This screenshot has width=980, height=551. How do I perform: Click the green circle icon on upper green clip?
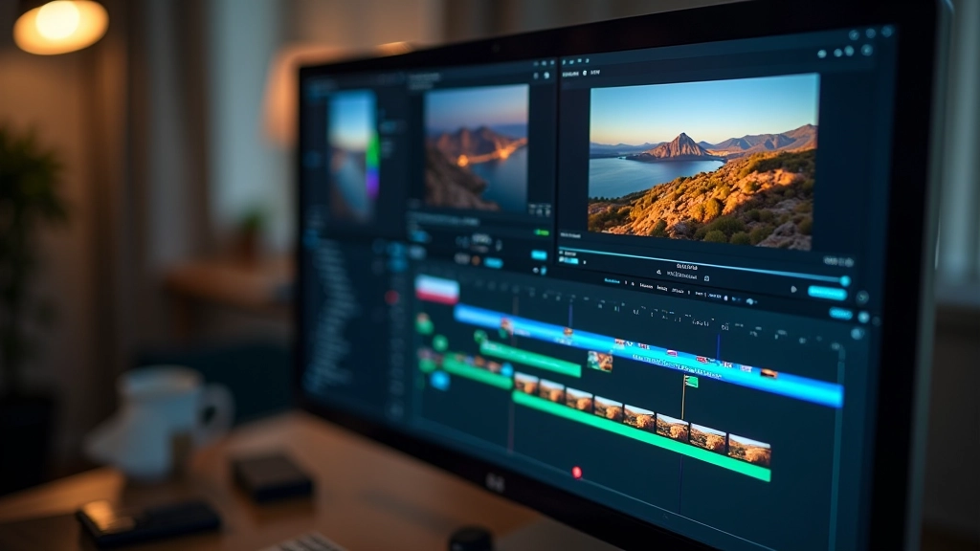point(480,338)
